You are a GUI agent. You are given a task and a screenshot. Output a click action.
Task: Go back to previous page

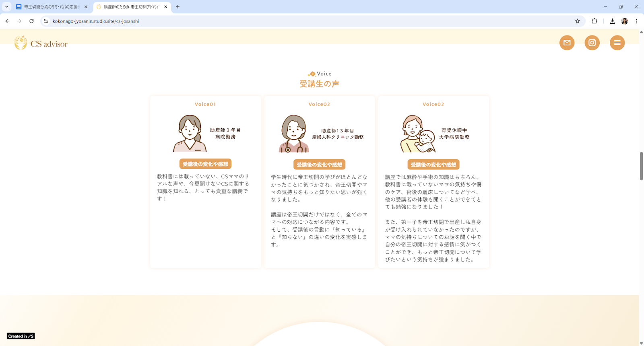point(7,21)
